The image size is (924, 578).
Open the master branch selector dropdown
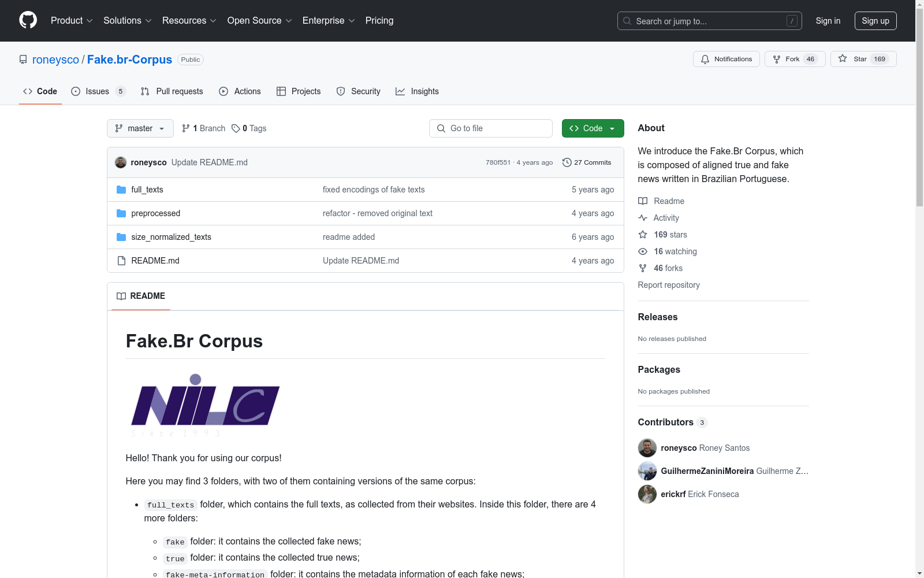click(x=140, y=128)
